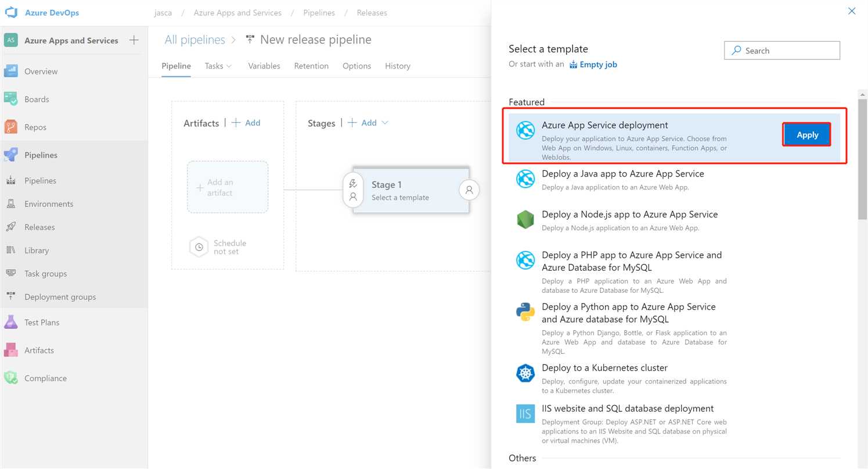Click the Java app template icon

coord(525,179)
